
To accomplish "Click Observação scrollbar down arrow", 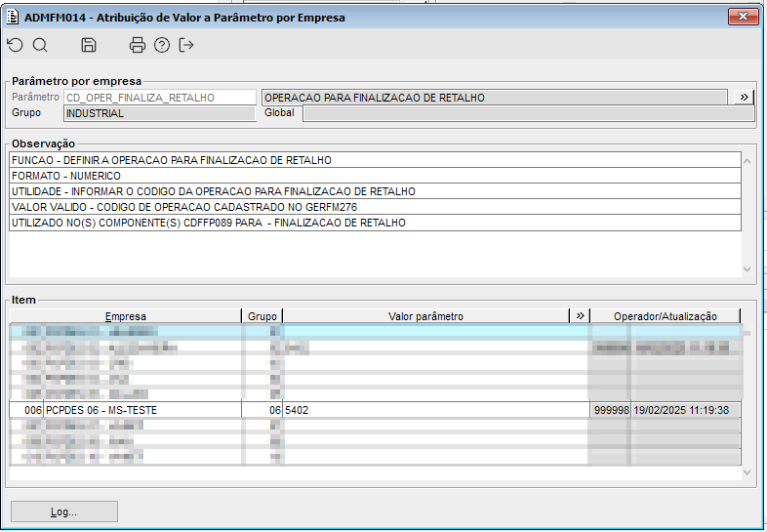I will [747, 268].
